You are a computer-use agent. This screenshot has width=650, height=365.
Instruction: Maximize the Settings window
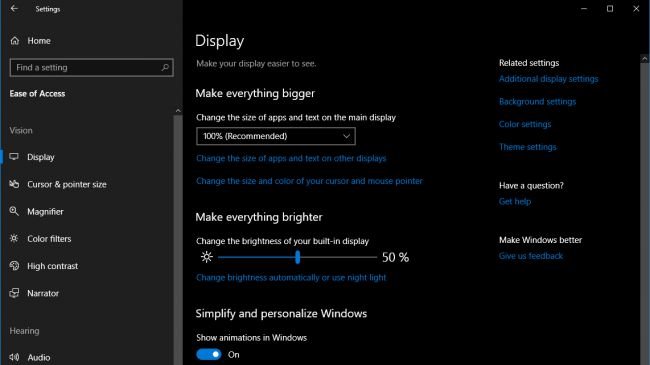point(610,8)
